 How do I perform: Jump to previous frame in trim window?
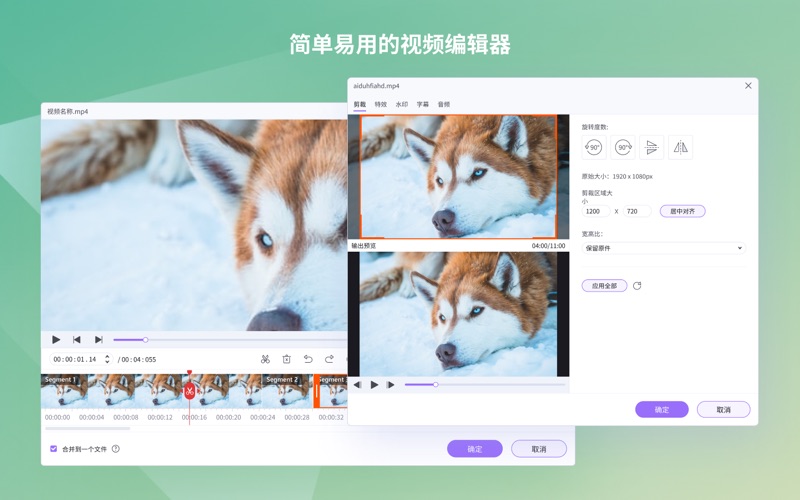(x=77, y=339)
